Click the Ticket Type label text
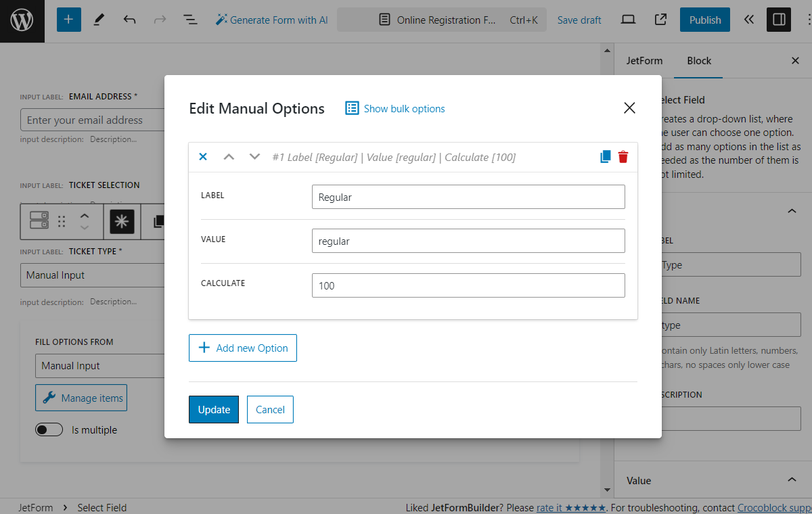Screen dimensions: 812x514 click(93, 251)
